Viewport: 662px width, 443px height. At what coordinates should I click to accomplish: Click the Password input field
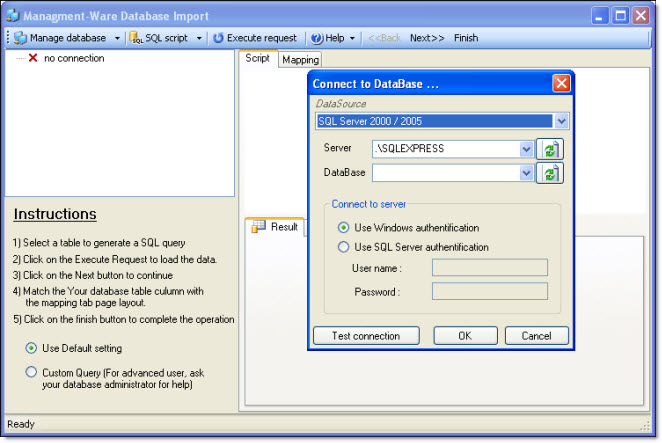pos(490,291)
